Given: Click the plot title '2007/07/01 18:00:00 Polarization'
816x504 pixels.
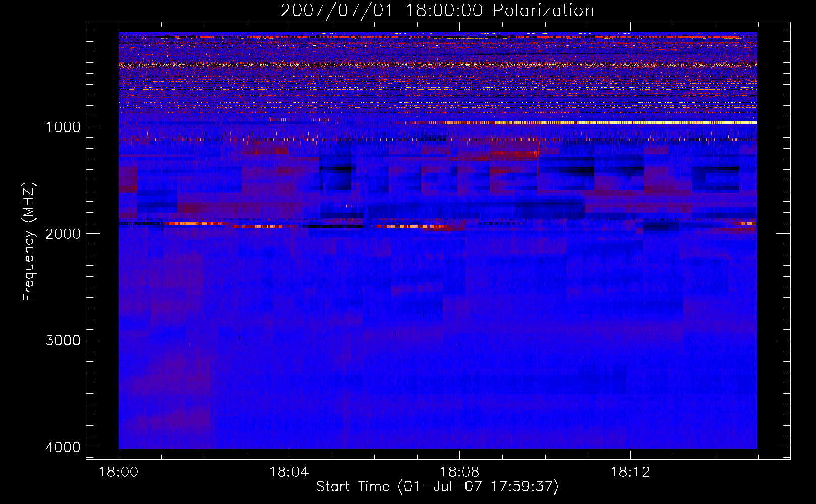Looking at the screenshot, I should coord(437,11).
